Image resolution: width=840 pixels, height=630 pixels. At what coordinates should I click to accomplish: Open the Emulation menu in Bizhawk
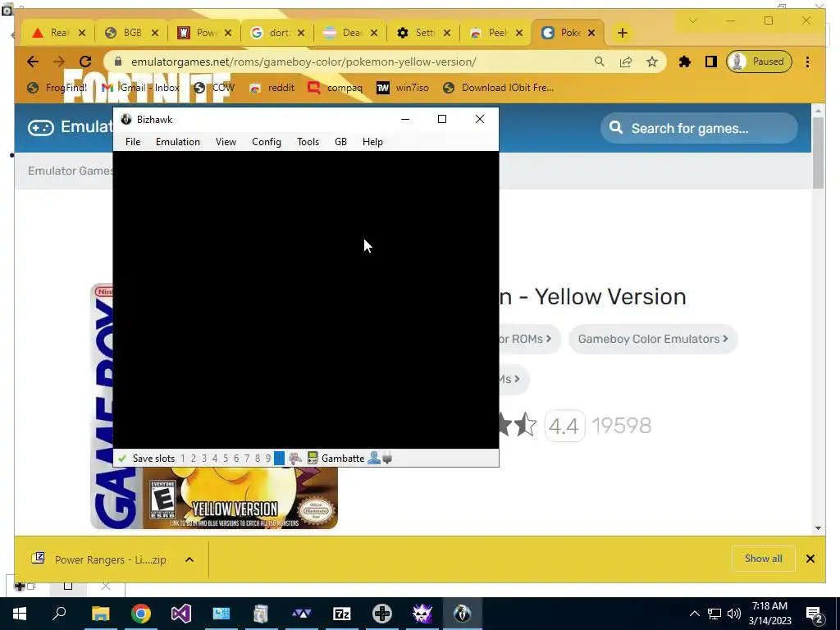[178, 142]
